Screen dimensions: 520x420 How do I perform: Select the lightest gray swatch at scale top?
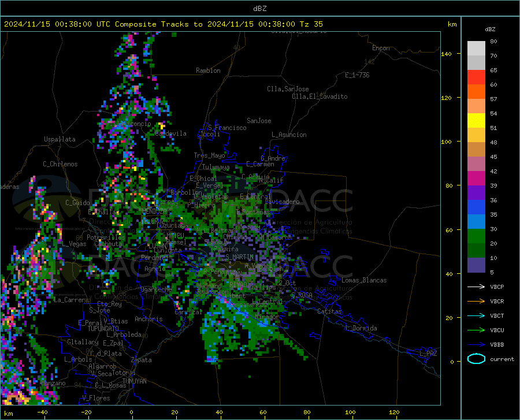(476, 49)
